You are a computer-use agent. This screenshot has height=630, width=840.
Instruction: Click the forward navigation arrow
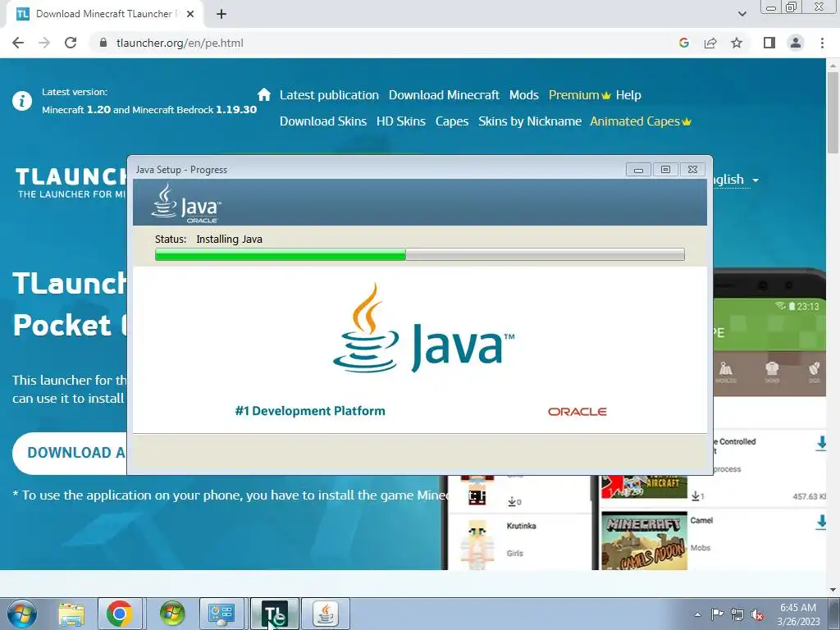coord(44,43)
